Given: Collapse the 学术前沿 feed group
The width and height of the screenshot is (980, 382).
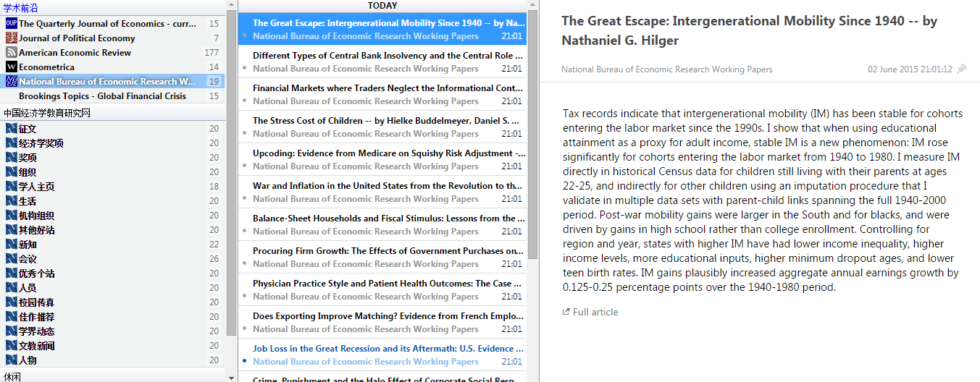Looking at the screenshot, I should (x=20, y=8).
